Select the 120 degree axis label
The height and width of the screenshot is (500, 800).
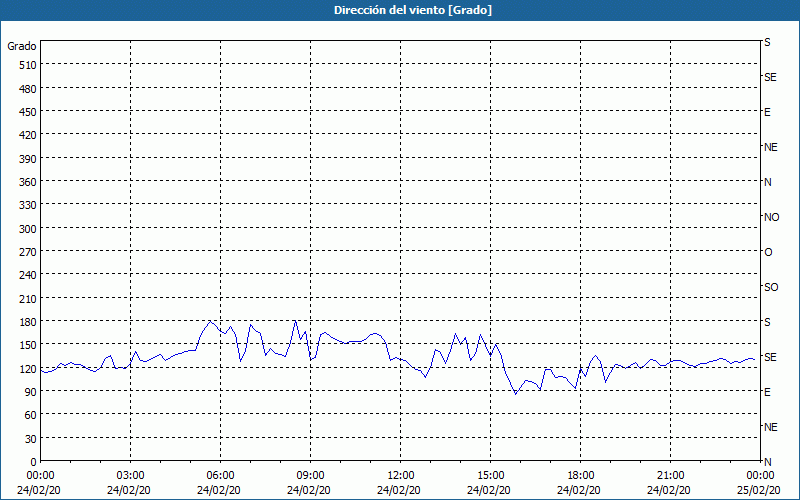[28, 369]
